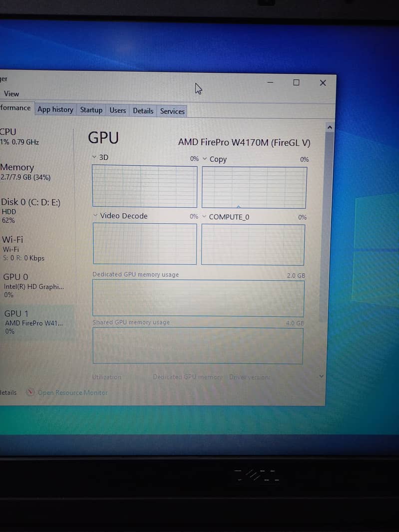Click the scrollbar down arrow
This screenshot has width=399, height=532.
point(322,377)
